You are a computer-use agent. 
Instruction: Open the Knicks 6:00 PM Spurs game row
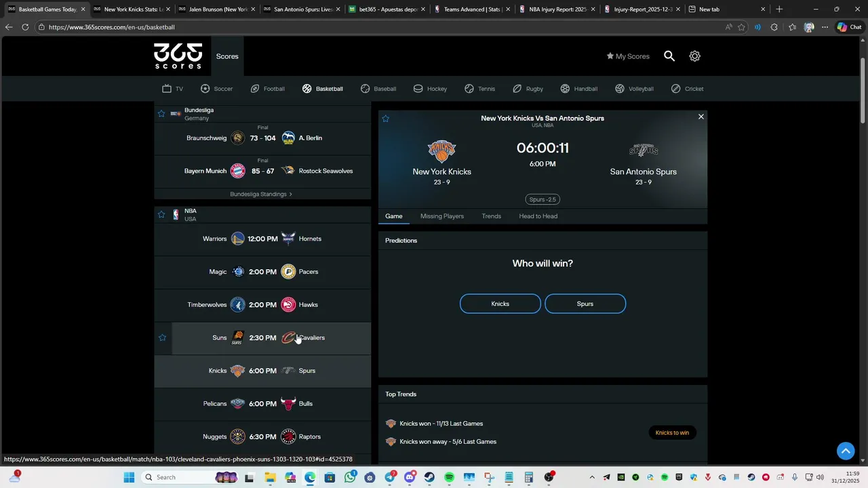262,371
